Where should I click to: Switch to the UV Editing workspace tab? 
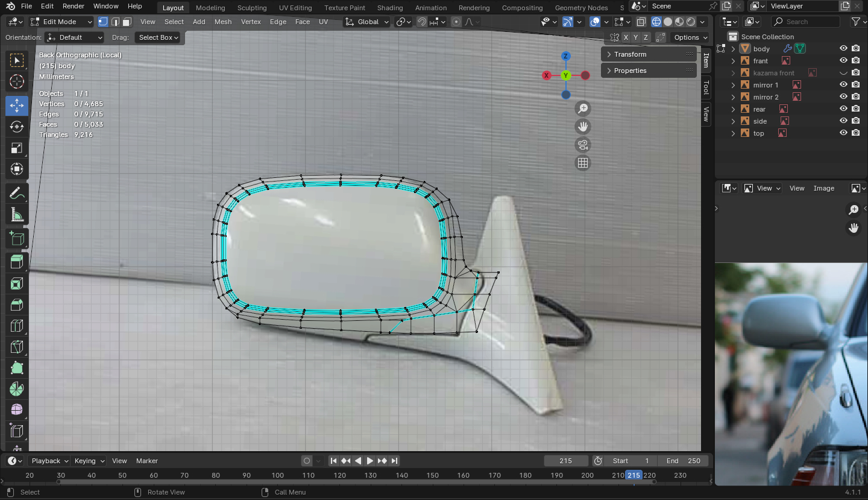295,8
